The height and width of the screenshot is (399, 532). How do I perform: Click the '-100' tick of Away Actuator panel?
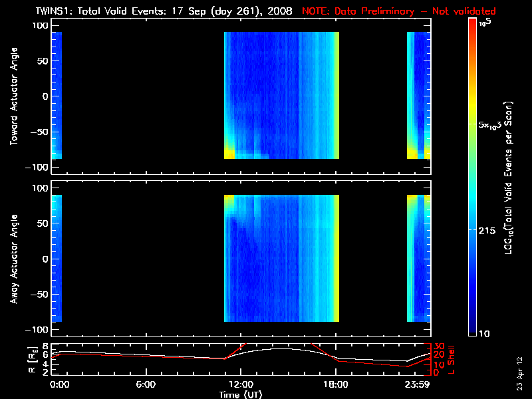(37, 330)
